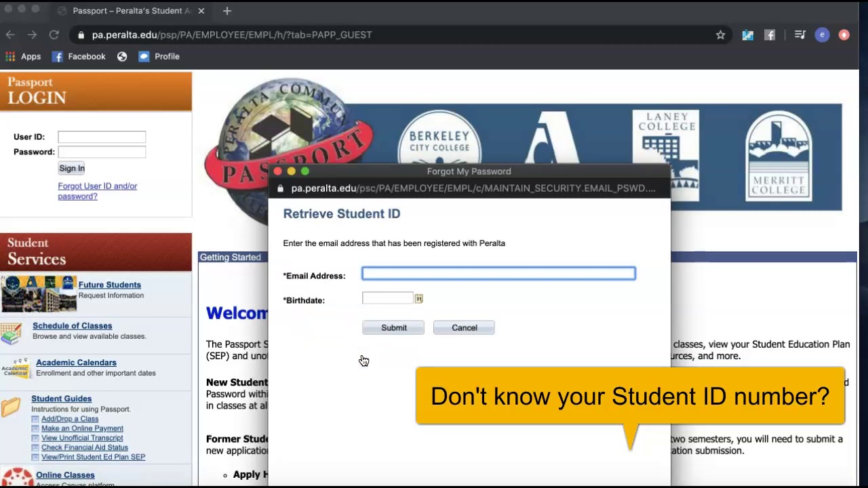Focus the User ID field
The width and height of the screenshot is (868, 488).
[x=102, y=137]
